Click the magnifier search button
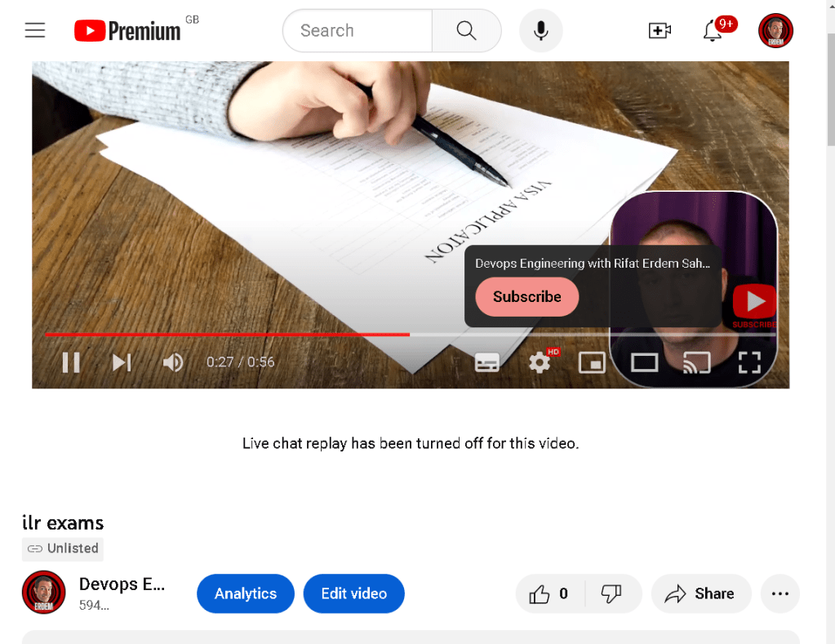The height and width of the screenshot is (644, 835). tap(467, 31)
